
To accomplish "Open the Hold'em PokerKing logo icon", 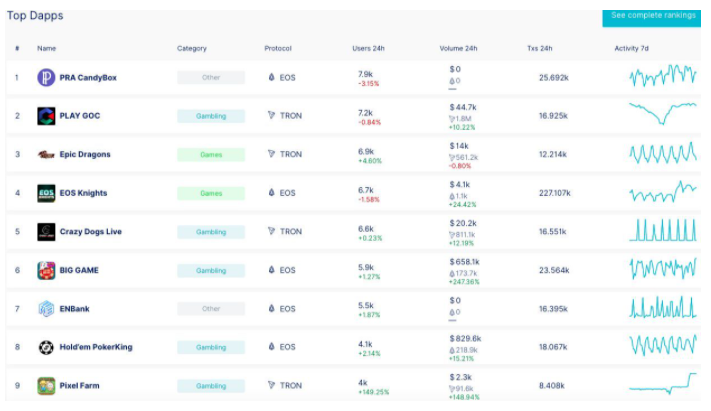I will click(x=46, y=347).
